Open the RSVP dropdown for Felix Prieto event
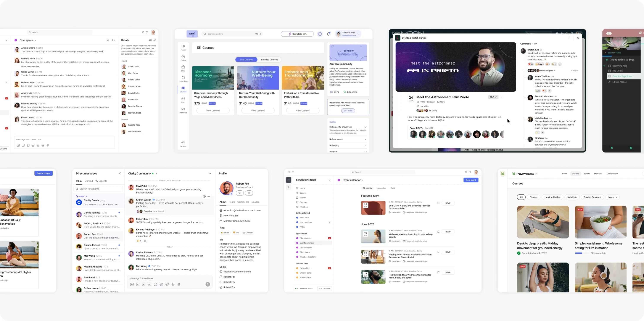Screen dimensions: 644x321 493,97
